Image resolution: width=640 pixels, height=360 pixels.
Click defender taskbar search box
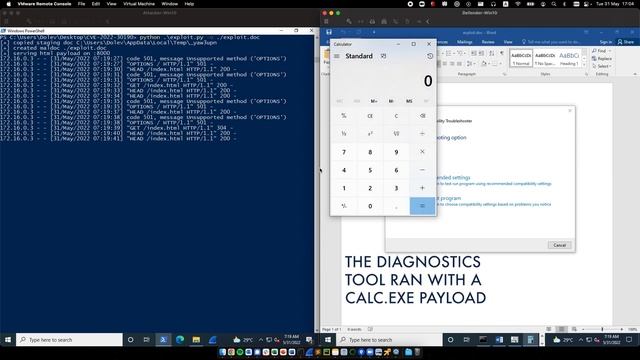[389, 340]
